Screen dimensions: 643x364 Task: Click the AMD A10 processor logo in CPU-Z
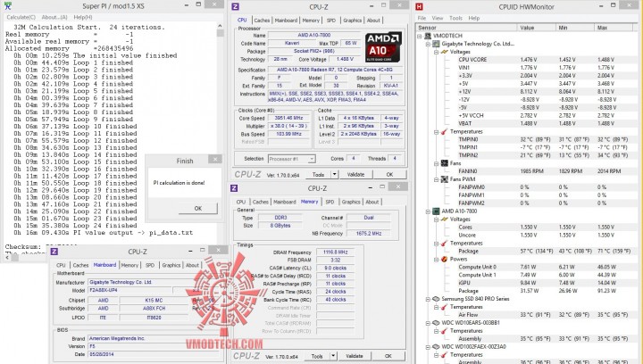click(383, 46)
